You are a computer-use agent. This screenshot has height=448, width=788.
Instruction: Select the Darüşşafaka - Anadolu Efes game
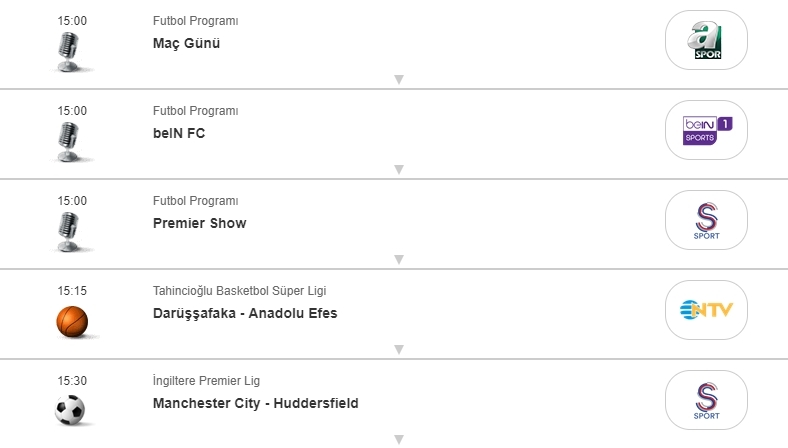pos(245,313)
